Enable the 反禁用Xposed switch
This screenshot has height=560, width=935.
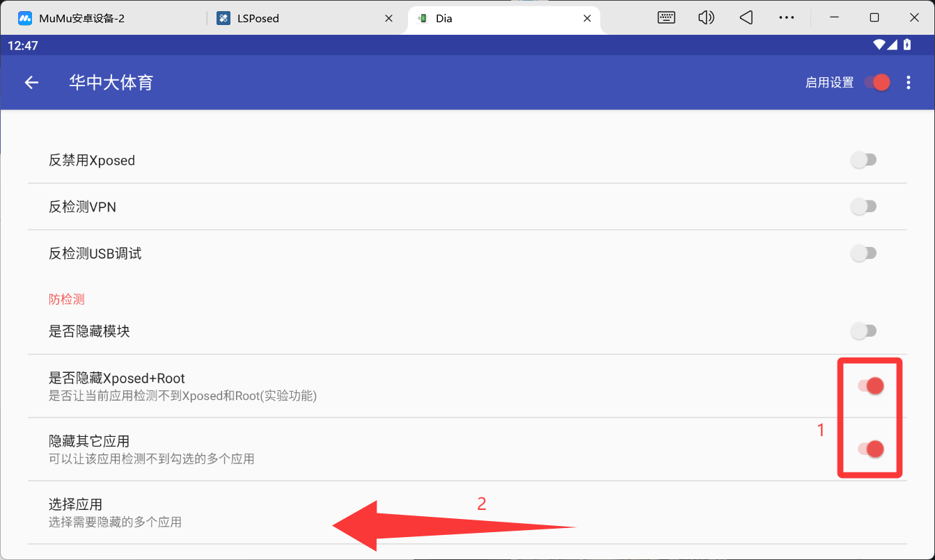(x=863, y=161)
